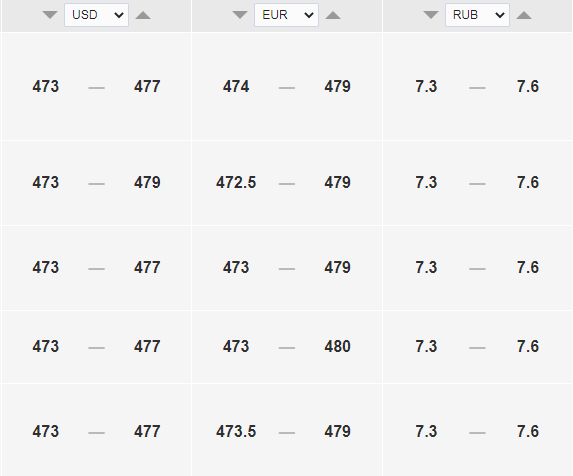This screenshot has width=573, height=476.
Task: Select the 479 USD sell rate
Action: pyautogui.click(x=147, y=182)
